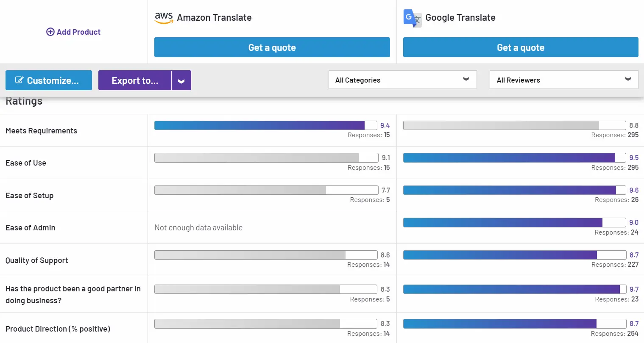Viewport: 644px width, 343px height.
Task: Open the Google Translate product link
Action: [460, 18]
